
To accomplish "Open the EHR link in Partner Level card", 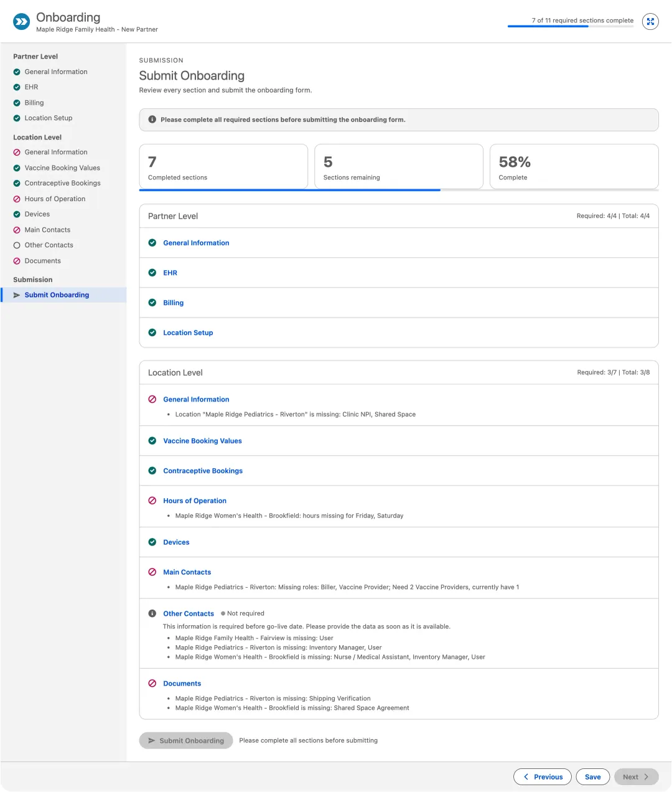I will (x=170, y=273).
